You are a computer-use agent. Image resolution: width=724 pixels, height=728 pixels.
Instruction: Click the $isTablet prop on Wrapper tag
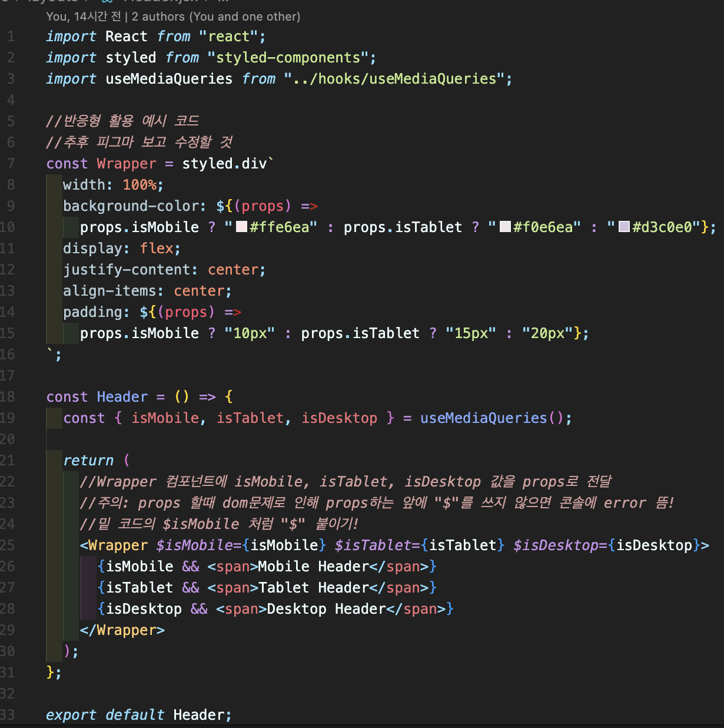(x=373, y=545)
